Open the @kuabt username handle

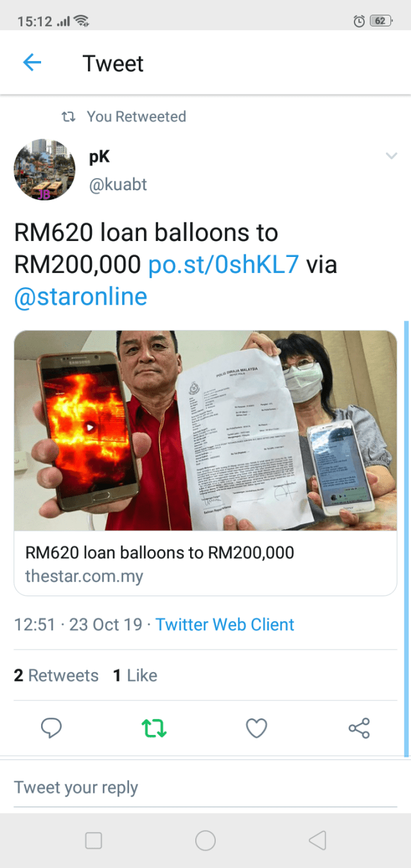pyautogui.click(x=118, y=184)
